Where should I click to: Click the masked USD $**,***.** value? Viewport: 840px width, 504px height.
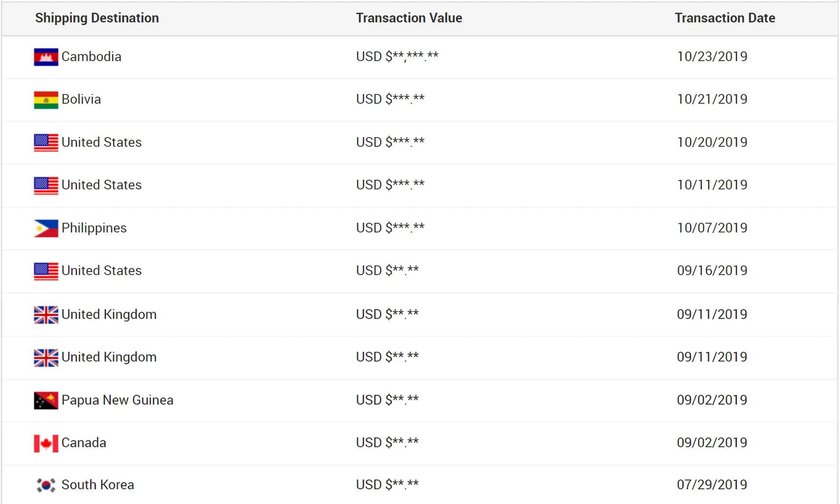pyautogui.click(x=397, y=57)
